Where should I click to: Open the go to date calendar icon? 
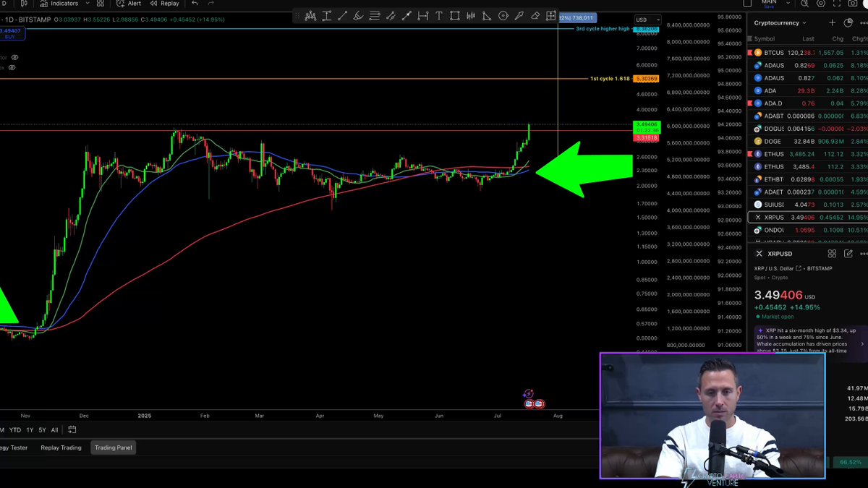[x=72, y=430]
